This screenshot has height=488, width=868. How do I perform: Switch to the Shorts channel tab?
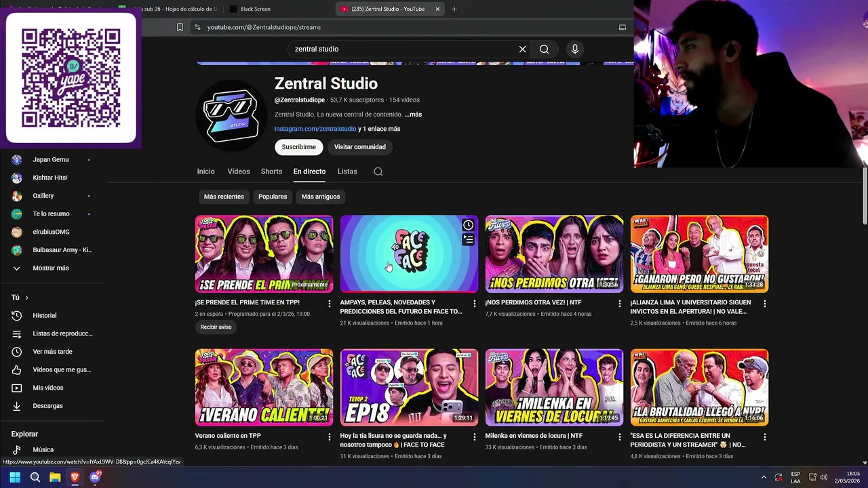click(x=271, y=171)
